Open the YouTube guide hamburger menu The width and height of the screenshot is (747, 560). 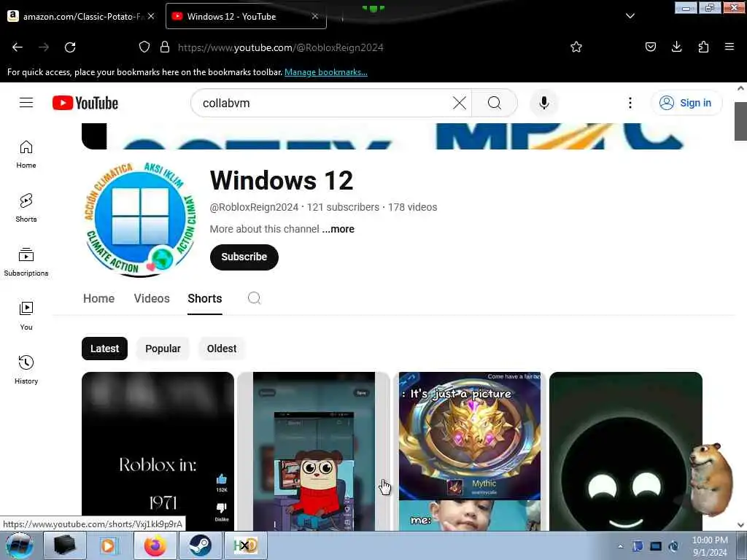click(26, 102)
